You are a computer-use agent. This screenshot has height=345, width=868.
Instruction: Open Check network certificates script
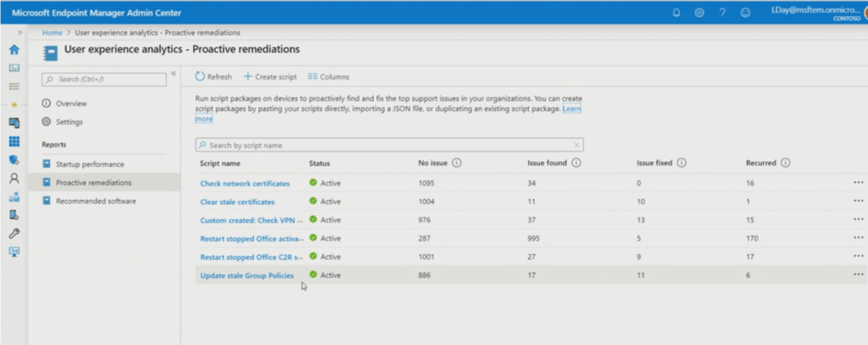coord(245,183)
